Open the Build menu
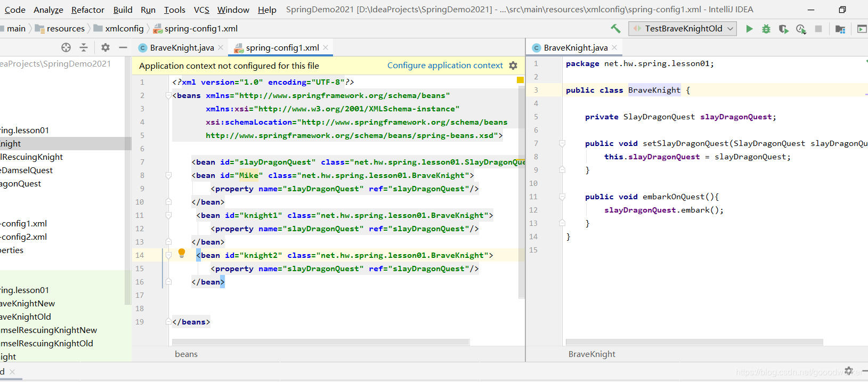 click(x=123, y=10)
